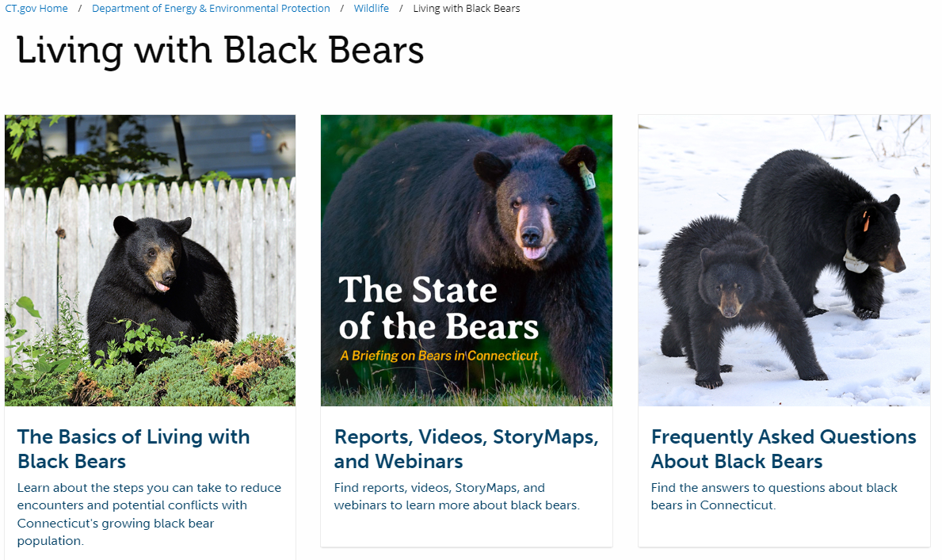Click the 'Learn about the steps' card description
The height and width of the screenshot is (560, 942).
click(149, 514)
